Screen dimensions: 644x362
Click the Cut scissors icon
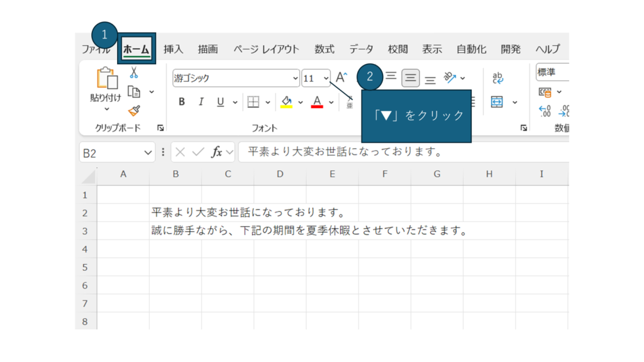133,74
